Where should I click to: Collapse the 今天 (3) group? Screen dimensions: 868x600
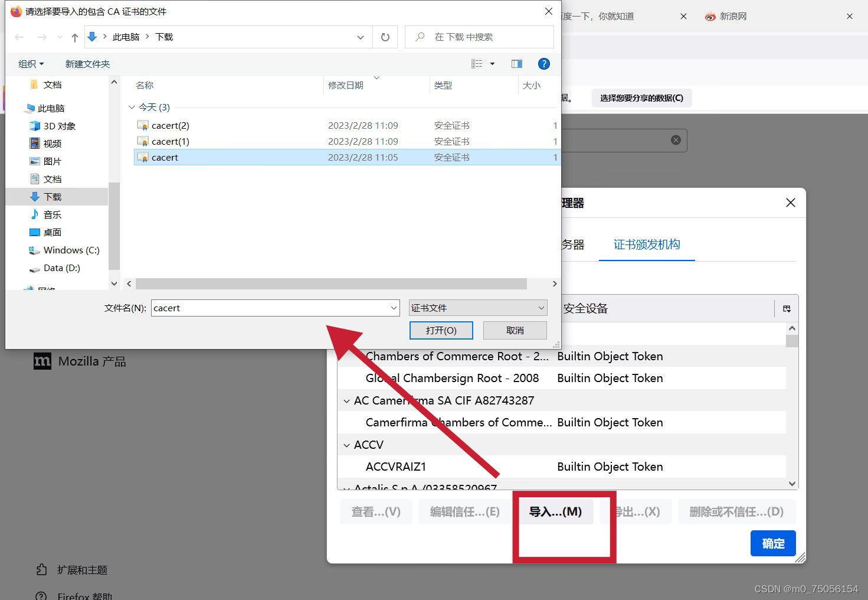(x=132, y=107)
